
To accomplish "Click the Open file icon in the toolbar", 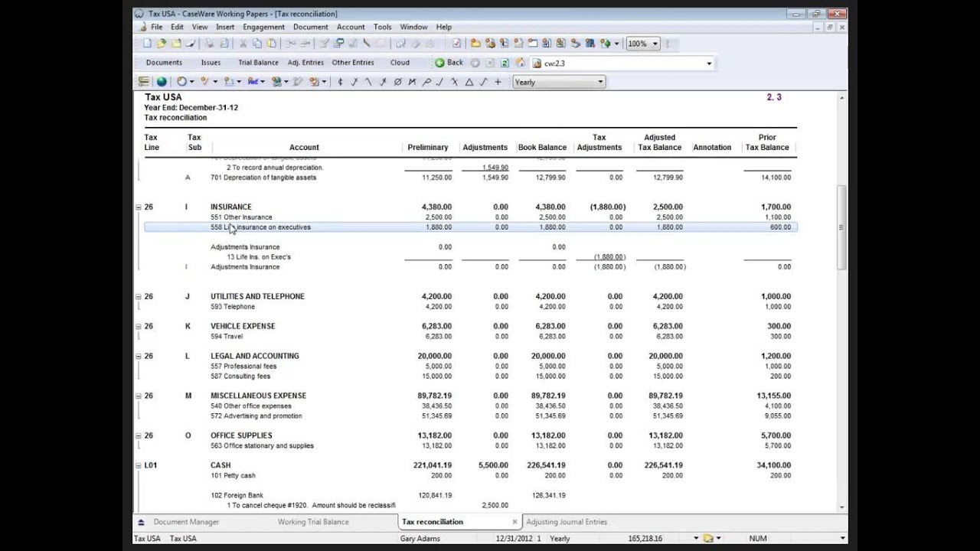I will (x=161, y=44).
